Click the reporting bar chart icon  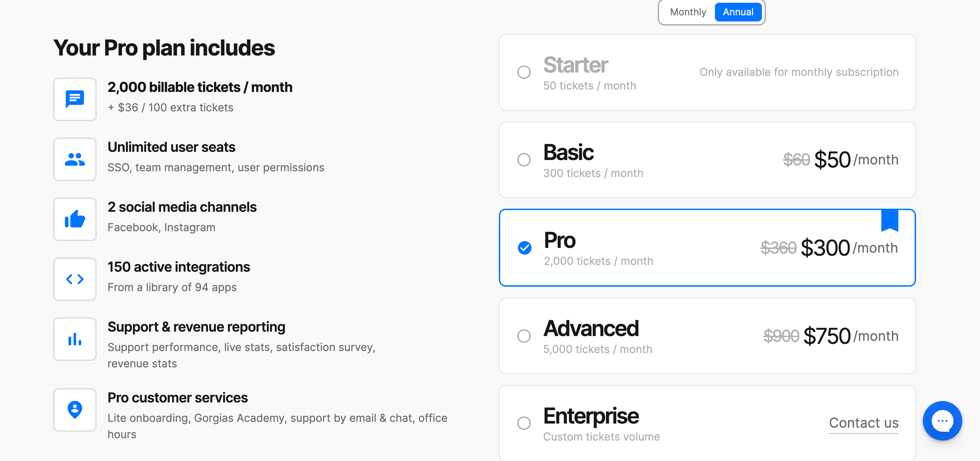(x=75, y=339)
